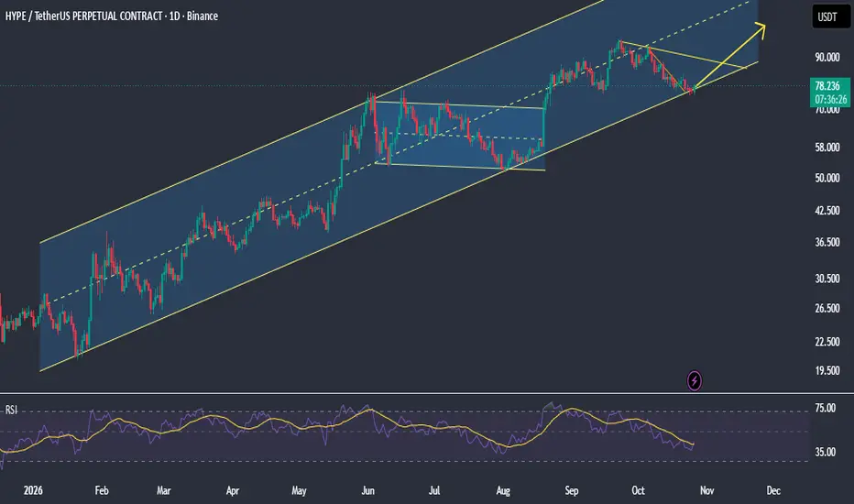854x504 pixels.
Task: Click the 22.500 price axis label
Action: (827, 342)
